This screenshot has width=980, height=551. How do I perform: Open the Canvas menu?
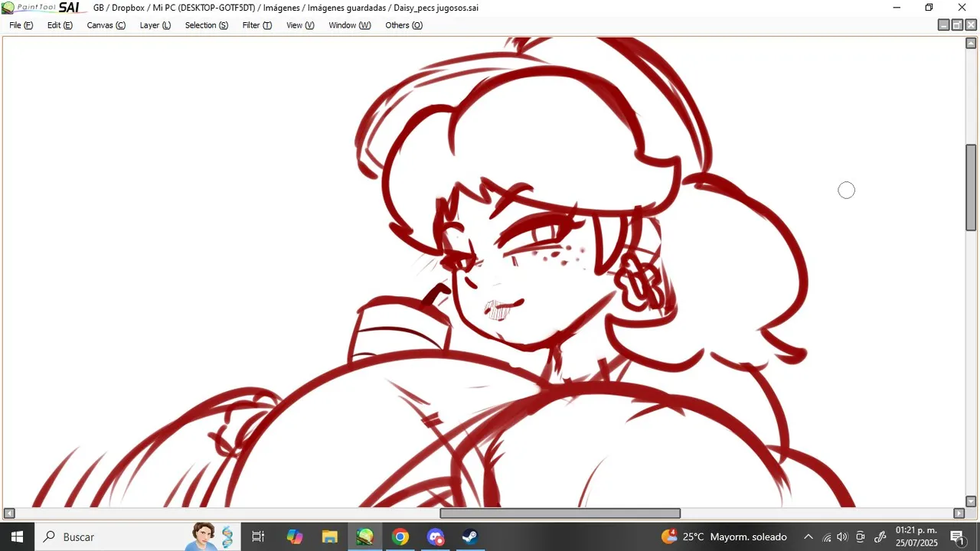click(106, 25)
